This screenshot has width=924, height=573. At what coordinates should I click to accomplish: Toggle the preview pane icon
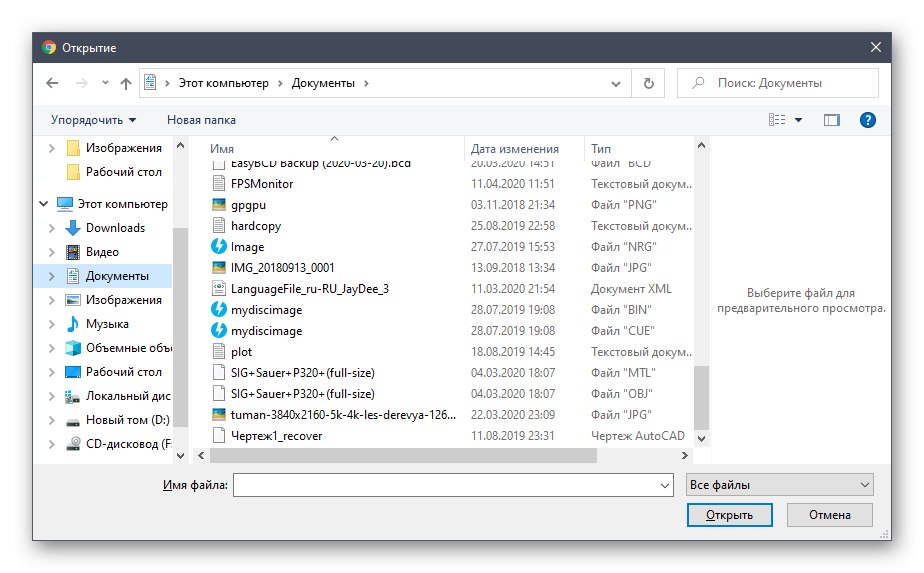831,120
